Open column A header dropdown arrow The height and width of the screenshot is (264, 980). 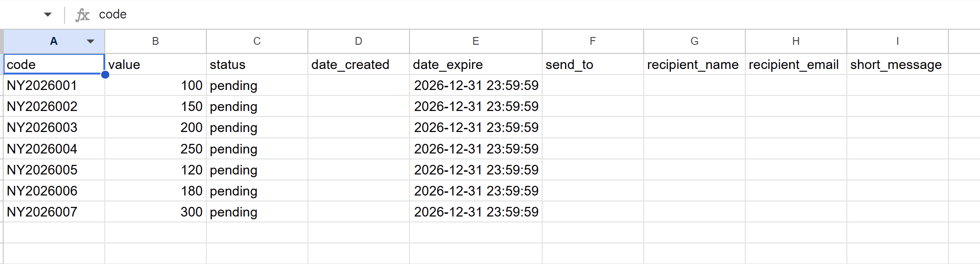(91, 42)
